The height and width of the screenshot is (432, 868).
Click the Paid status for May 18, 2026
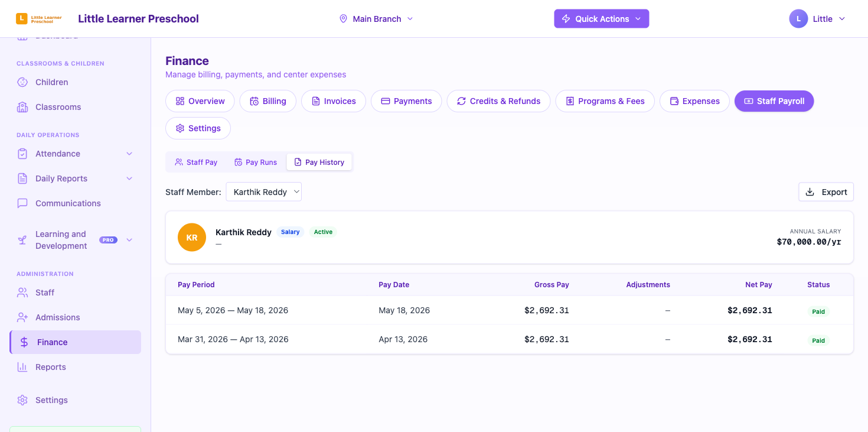click(818, 311)
